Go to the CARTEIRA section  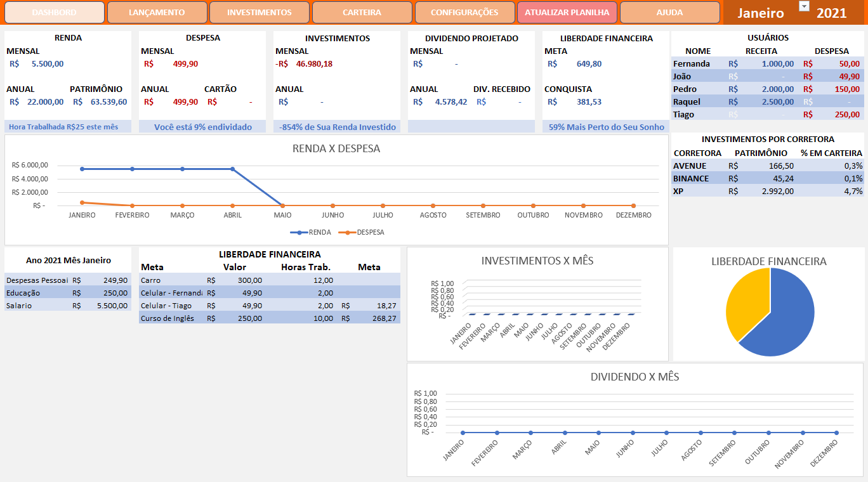[362, 11]
